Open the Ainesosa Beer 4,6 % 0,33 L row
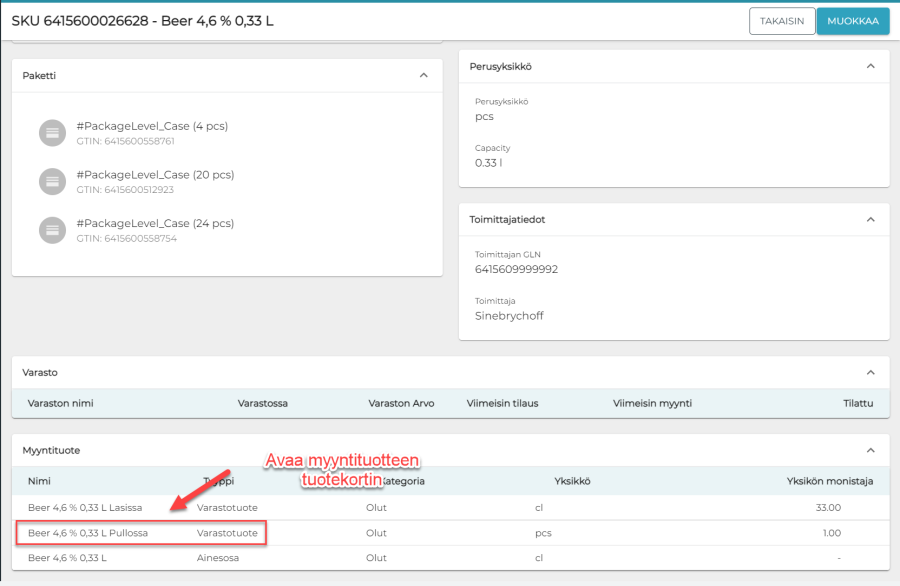 coord(67,557)
